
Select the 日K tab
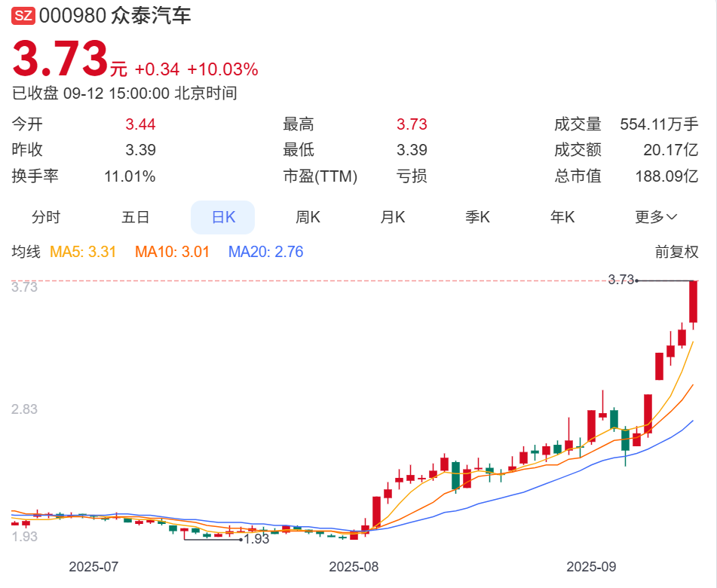point(222,217)
